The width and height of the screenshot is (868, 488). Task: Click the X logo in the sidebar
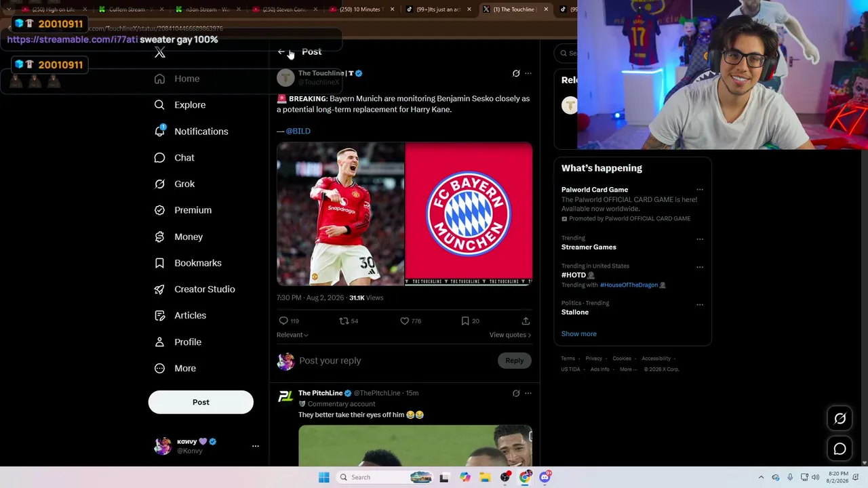click(160, 52)
